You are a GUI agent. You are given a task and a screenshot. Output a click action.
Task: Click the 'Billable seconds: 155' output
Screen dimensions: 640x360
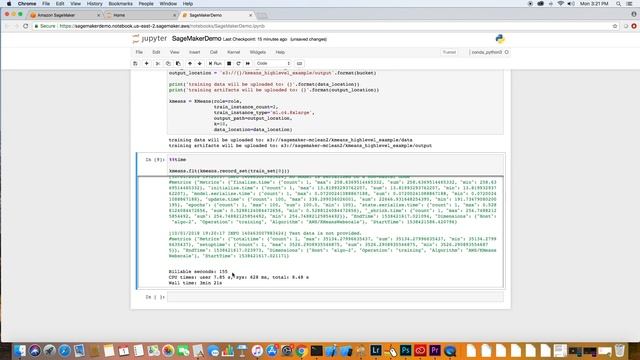(x=198, y=271)
